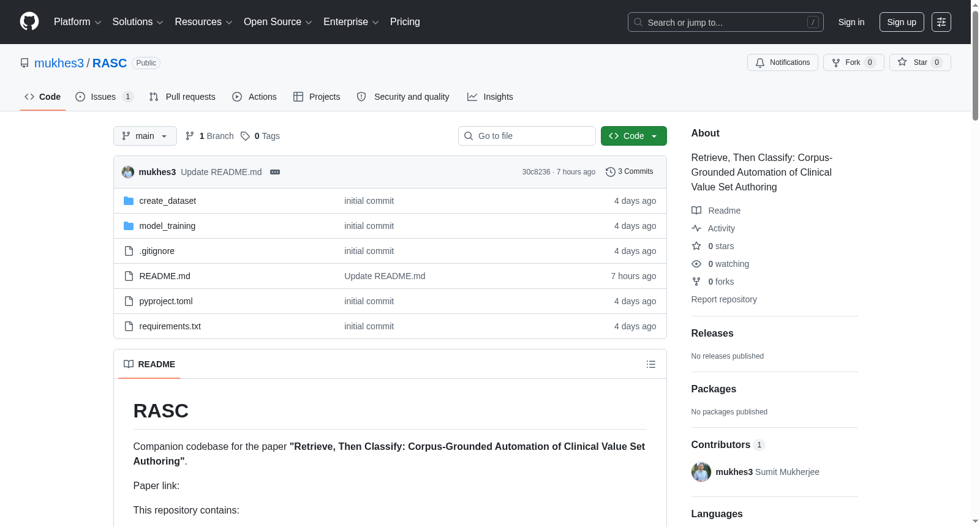Screen dimensions: 980x527
Task: Open commit 30c8236 hash link
Action: 536,172
